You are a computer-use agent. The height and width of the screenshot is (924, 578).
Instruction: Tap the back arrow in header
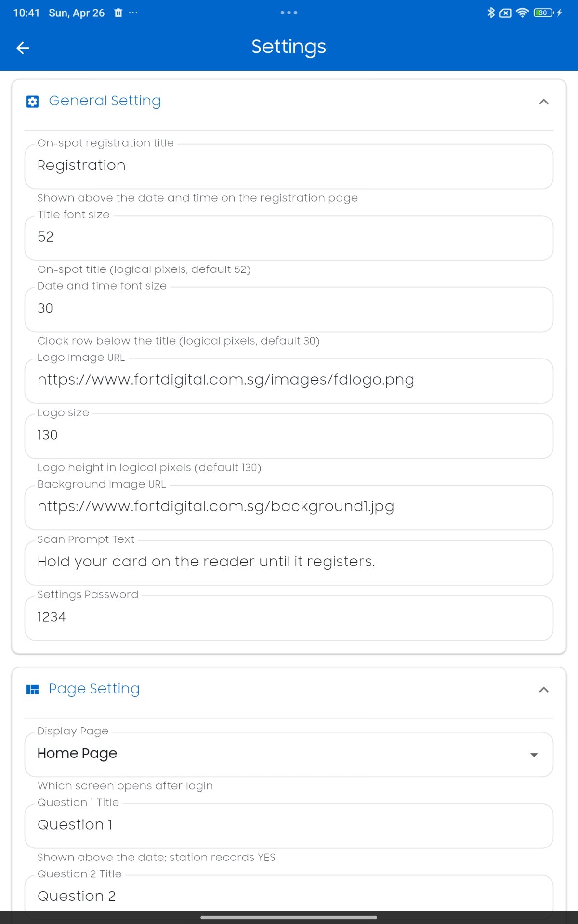click(23, 48)
